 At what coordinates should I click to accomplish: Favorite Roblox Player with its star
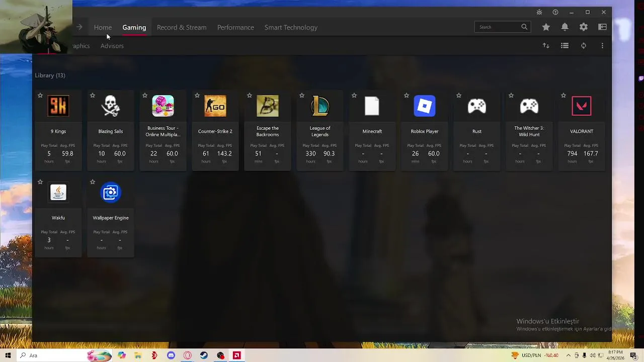407,96
